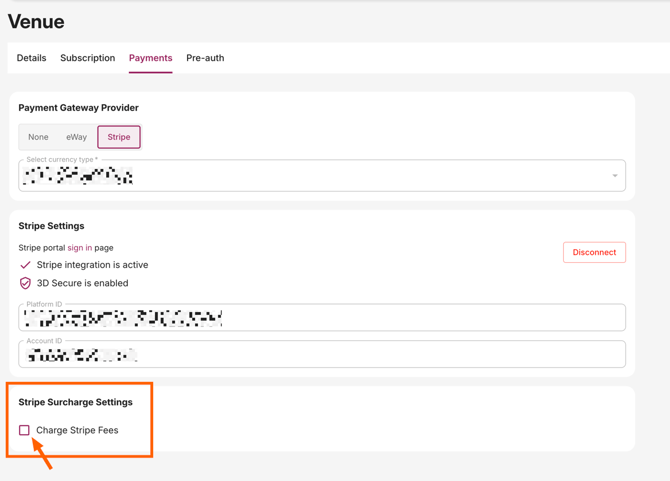Go to the Pre-auth tab
Viewport: 670px width, 481px height.
click(x=205, y=58)
